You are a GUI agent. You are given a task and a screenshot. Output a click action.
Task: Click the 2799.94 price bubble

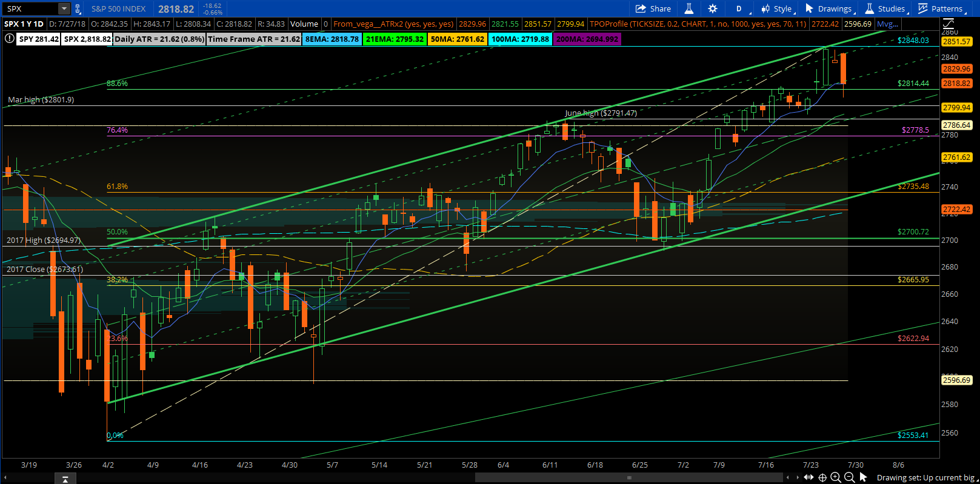[x=956, y=108]
